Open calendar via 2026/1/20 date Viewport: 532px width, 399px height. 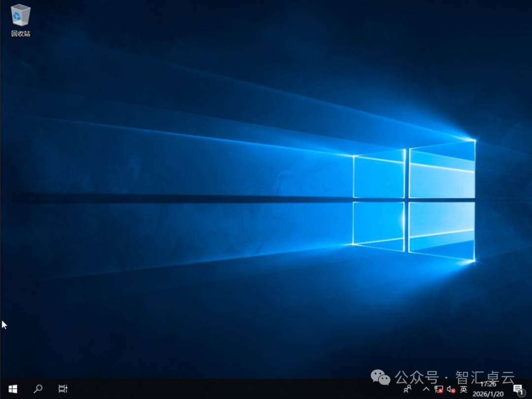coord(488,394)
